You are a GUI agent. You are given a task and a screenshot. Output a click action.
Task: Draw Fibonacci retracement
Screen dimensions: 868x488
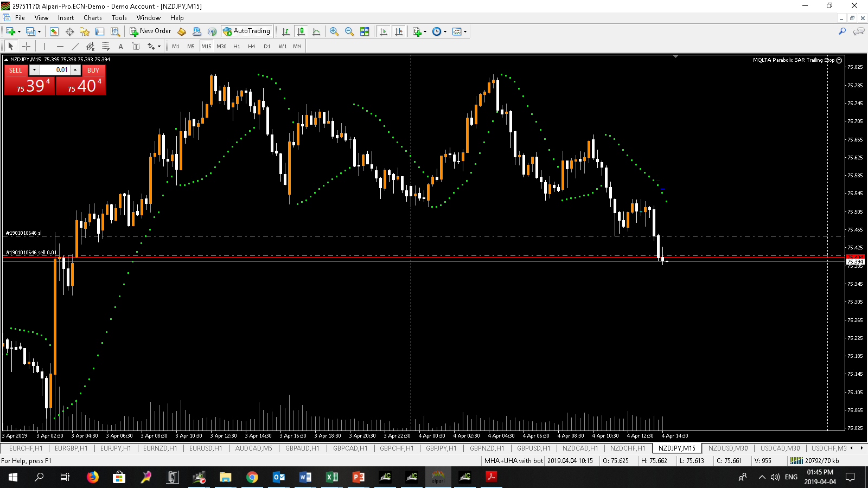pyautogui.click(x=105, y=46)
